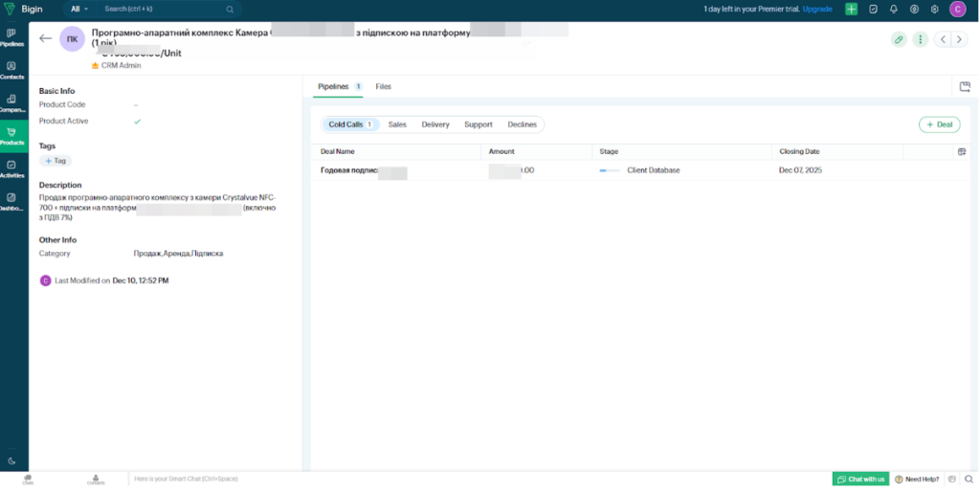Image resolution: width=980 pixels, height=493 pixels.
Task: Click the notifications bell icon
Action: [x=893, y=9]
